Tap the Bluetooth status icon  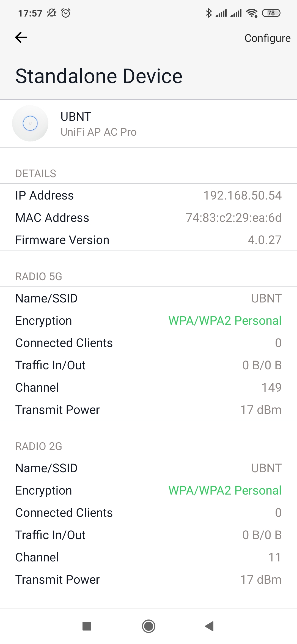point(209,13)
